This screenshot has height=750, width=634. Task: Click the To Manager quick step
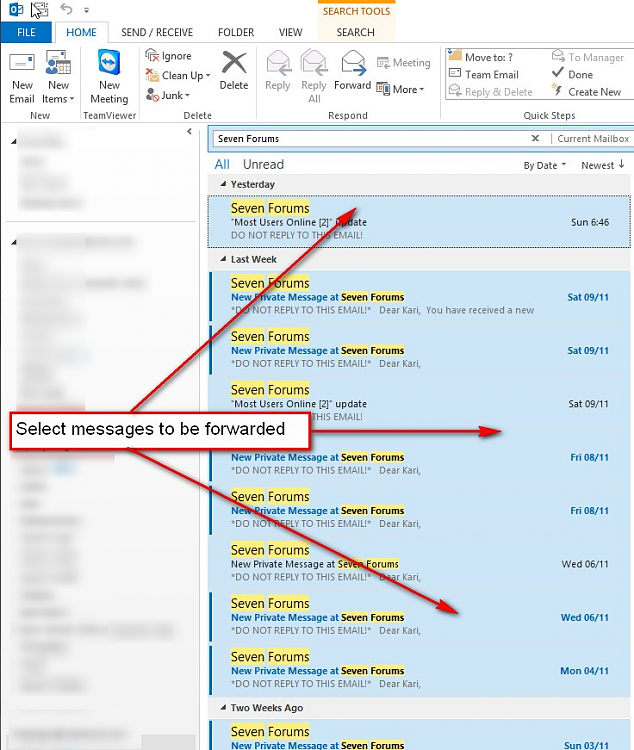pyautogui.click(x=588, y=57)
